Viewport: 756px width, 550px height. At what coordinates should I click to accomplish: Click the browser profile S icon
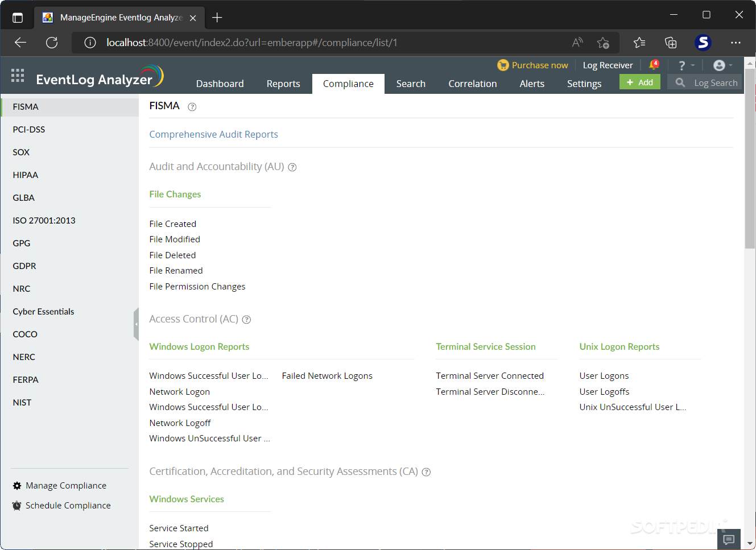coord(703,43)
